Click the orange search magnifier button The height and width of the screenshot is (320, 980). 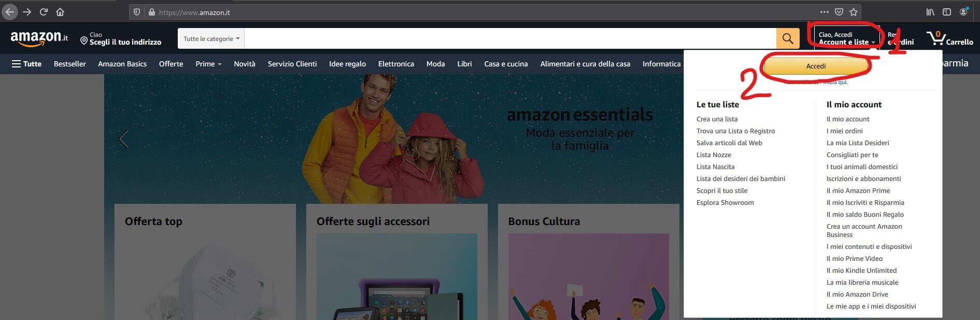click(787, 38)
